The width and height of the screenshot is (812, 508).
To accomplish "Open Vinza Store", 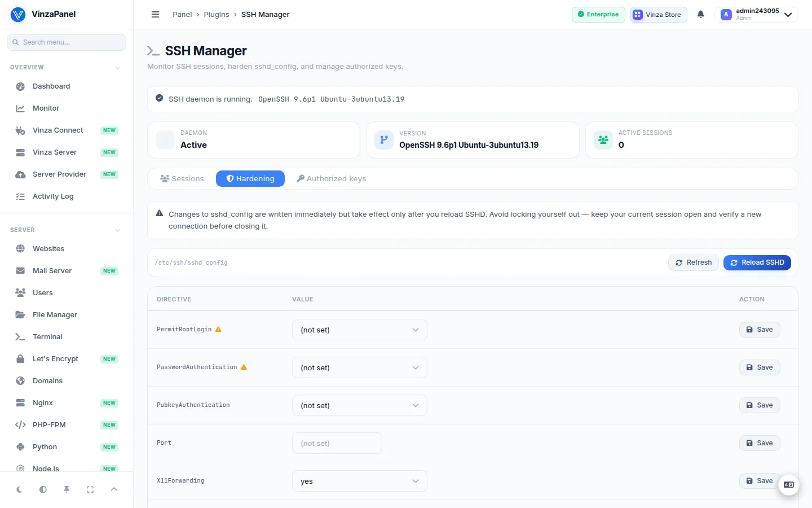I will (658, 15).
